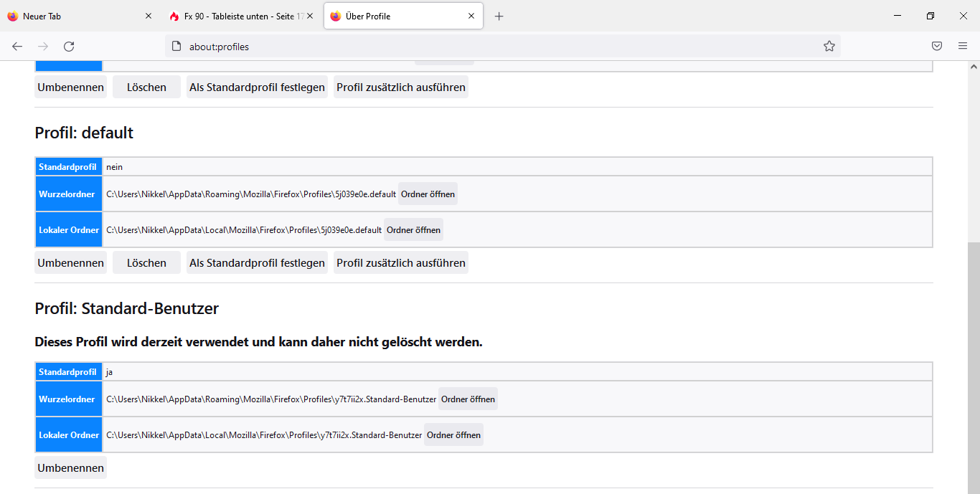Switch to the Neuer Tab tab
Viewport: 980px width, 494px height.
(x=72, y=16)
